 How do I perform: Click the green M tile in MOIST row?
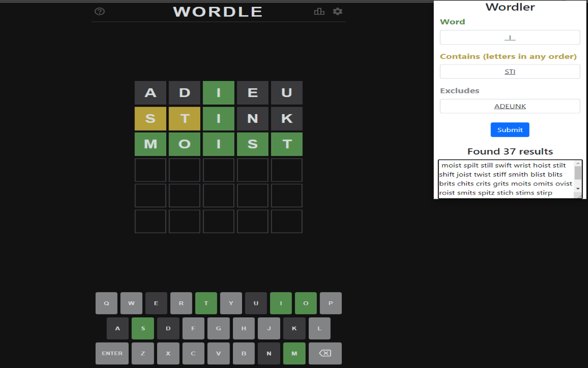pos(150,144)
